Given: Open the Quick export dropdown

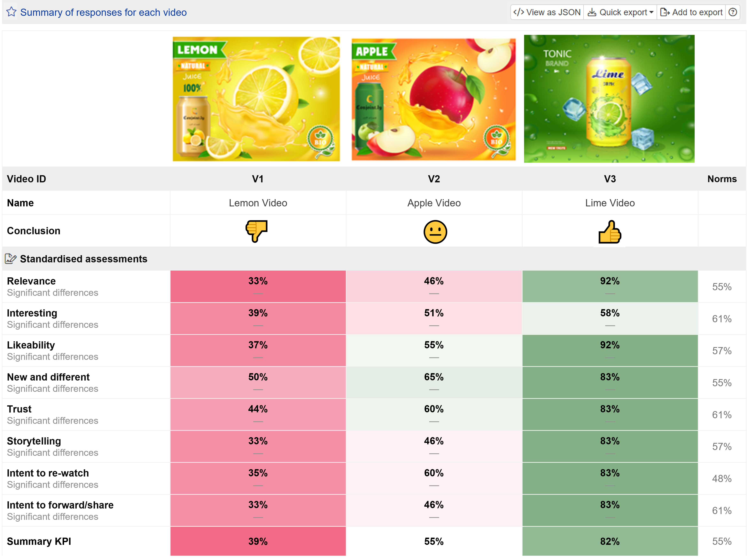Looking at the screenshot, I should [x=620, y=12].
